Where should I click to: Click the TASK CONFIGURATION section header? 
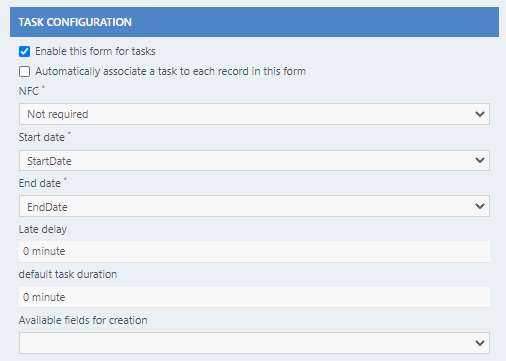click(254, 22)
